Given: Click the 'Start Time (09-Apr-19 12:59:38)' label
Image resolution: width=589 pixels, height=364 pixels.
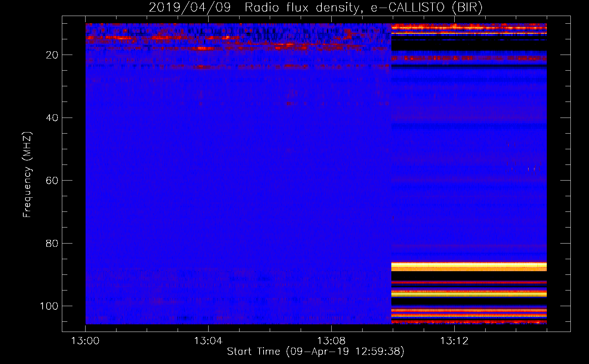Looking at the screenshot, I should click(x=316, y=352).
